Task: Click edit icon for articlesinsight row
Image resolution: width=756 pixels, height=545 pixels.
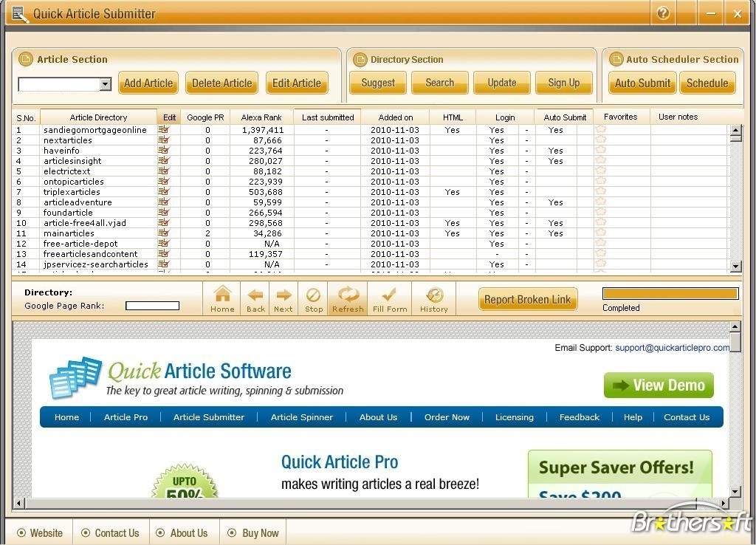Action: [164, 160]
